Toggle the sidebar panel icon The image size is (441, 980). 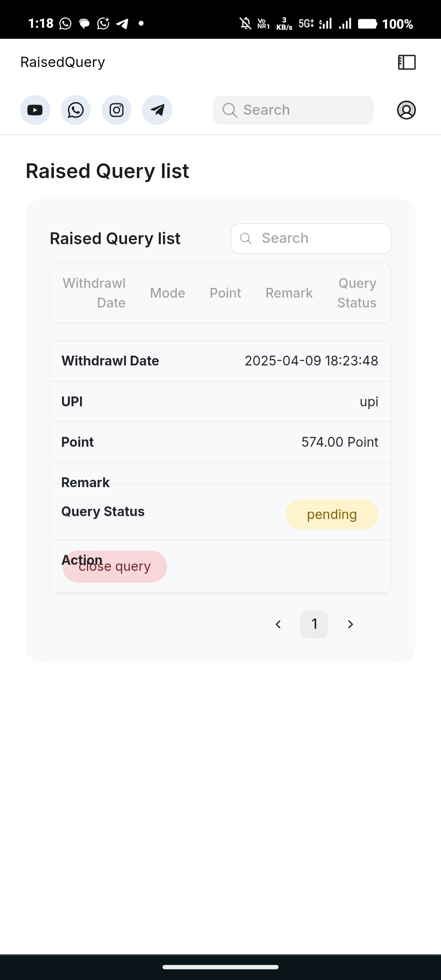coord(407,62)
